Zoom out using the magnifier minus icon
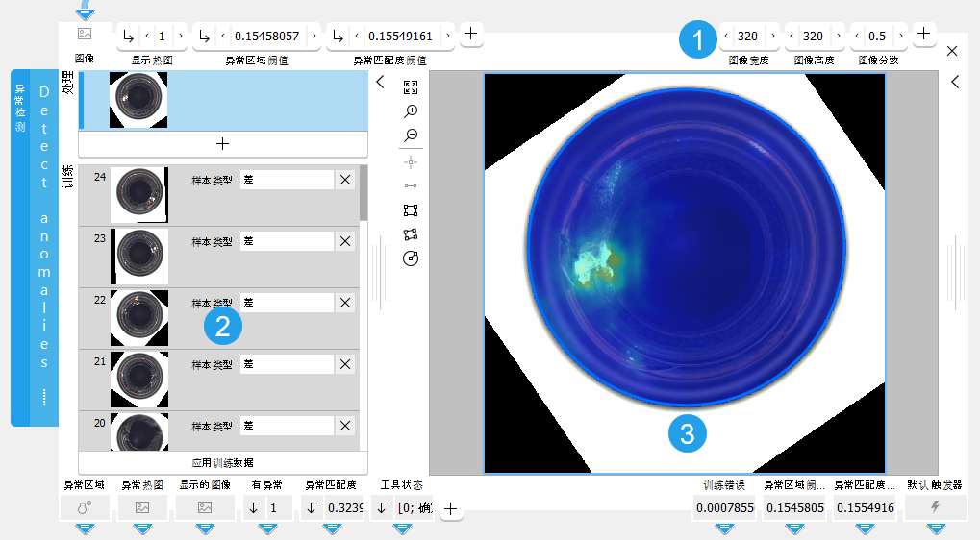 411,135
